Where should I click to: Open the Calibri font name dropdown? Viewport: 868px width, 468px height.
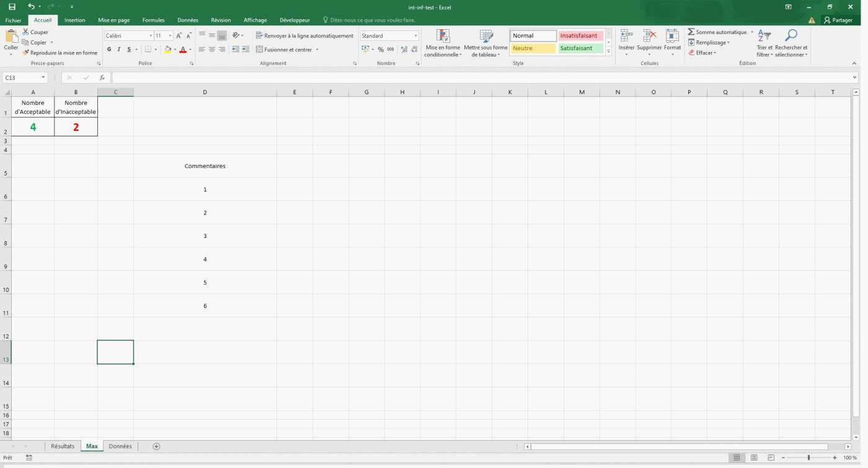click(x=150, y=36)
